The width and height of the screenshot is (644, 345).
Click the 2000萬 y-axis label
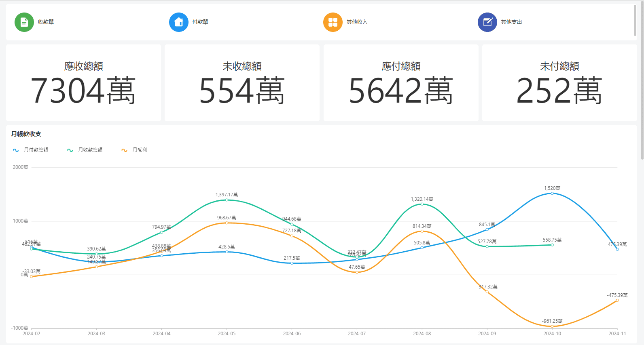point(21,167)
